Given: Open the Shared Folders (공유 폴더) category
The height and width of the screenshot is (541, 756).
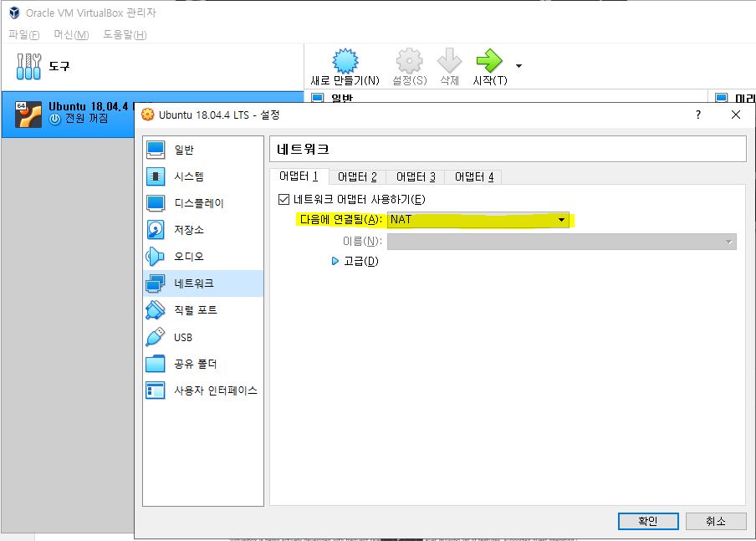Looking at the screenshot, I should coord(203,364).
